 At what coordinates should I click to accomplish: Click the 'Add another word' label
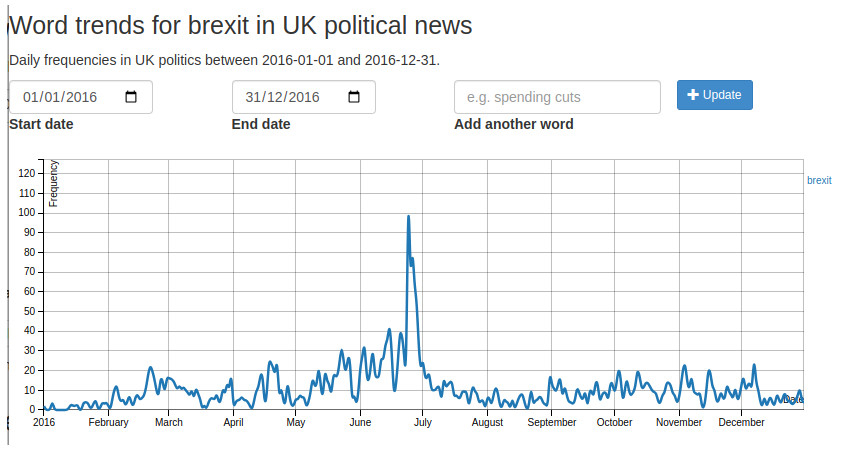click(x=514, y=124)
